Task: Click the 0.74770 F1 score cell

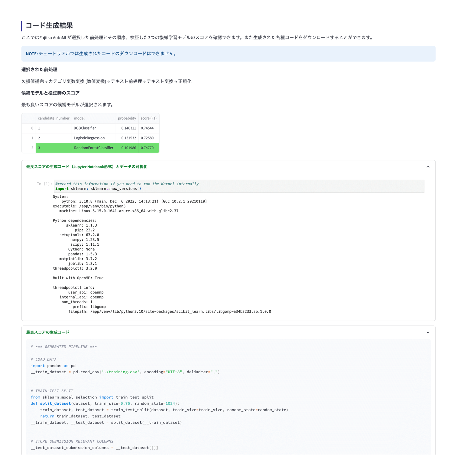Action: (x=147, y=148)
